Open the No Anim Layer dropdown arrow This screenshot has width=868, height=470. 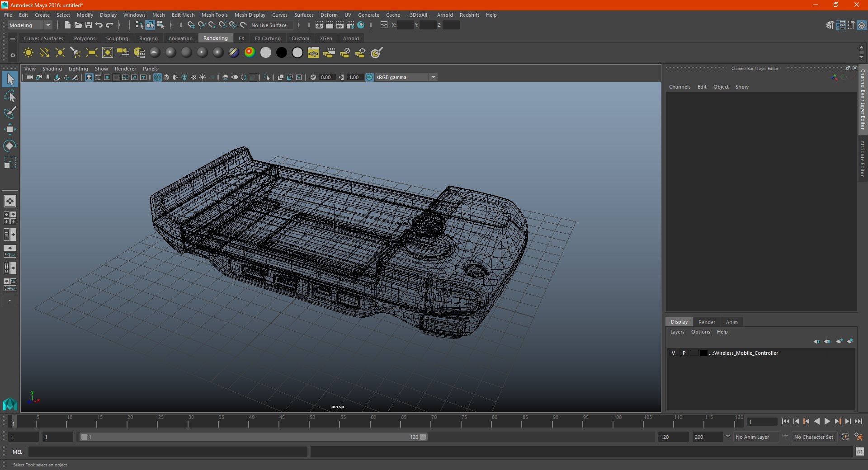tap(728, 437)
